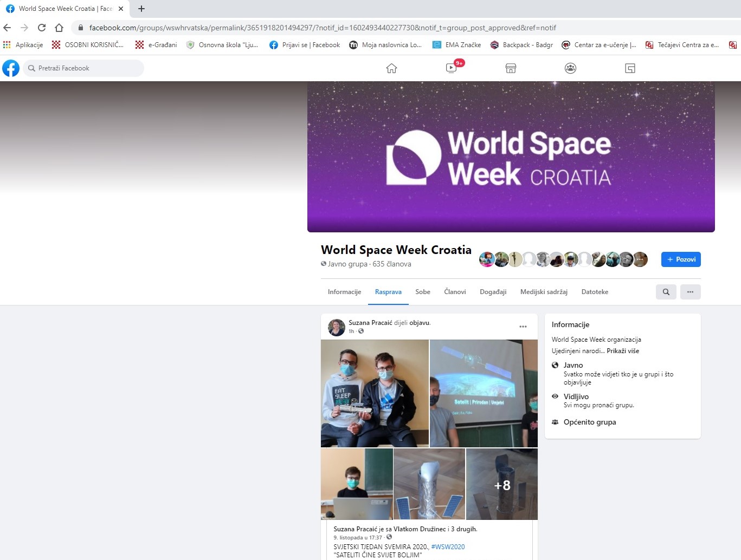Click Suzana Pracaić name in post header

point(370,323)
